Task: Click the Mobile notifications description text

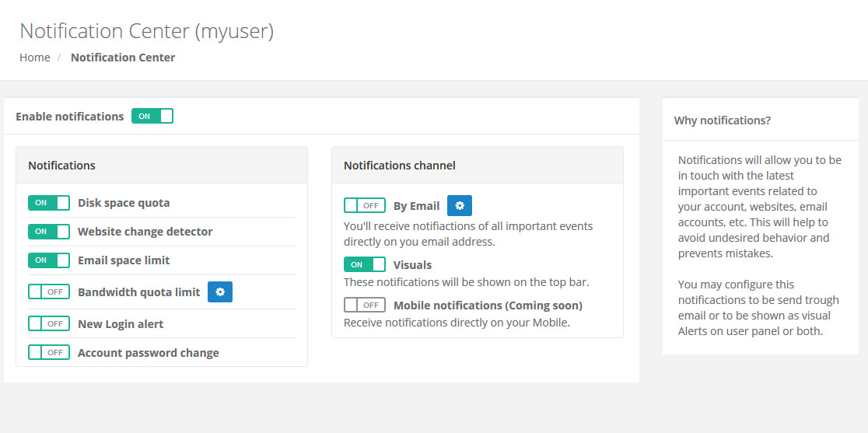Action: 457,323
